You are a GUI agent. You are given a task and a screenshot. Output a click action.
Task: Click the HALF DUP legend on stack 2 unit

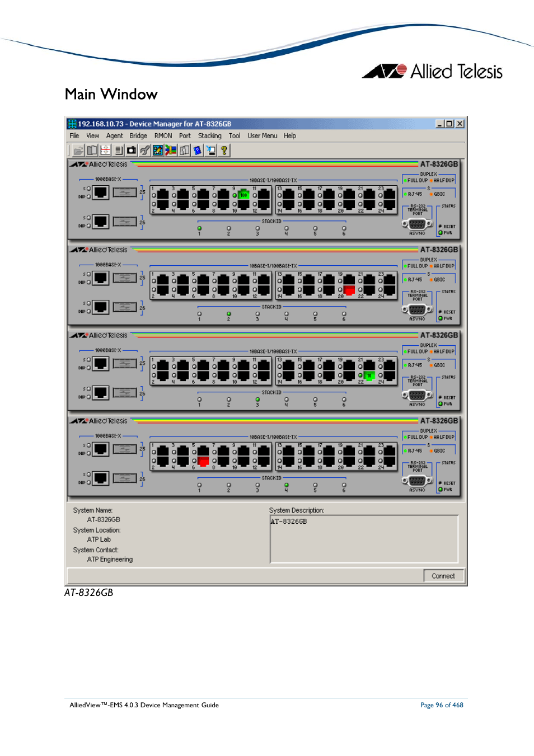442,266
